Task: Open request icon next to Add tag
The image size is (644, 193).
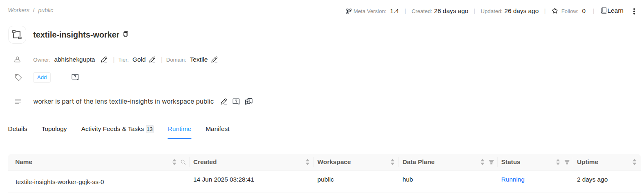Action: [75, 77]
